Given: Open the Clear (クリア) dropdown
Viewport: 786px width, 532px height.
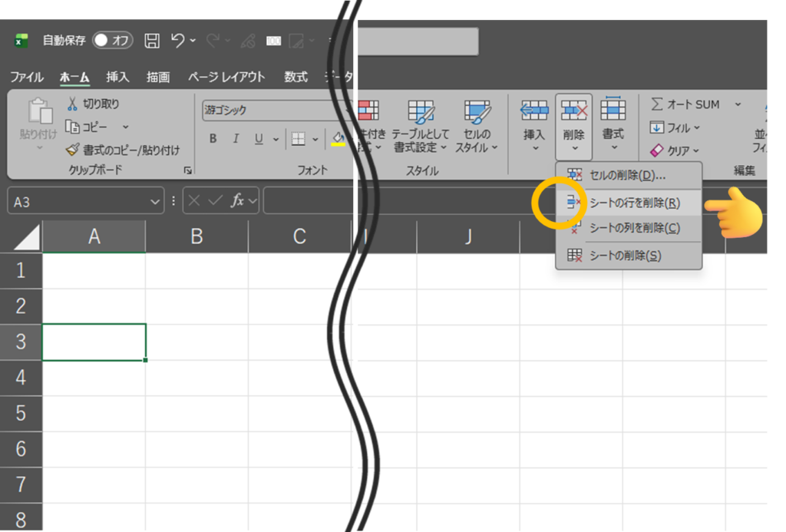Looking at the screenshot, I should pos(675,150).
